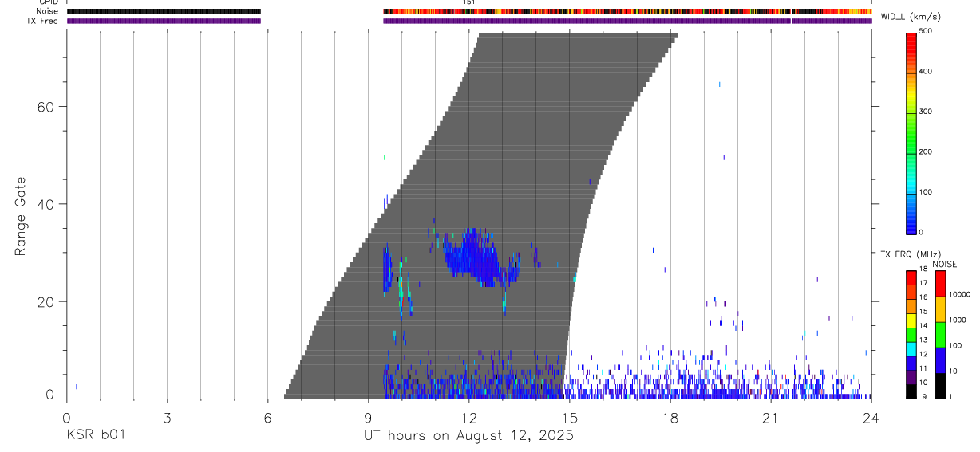
Task: Click the NOISE legend title
Action: (945, 264)
